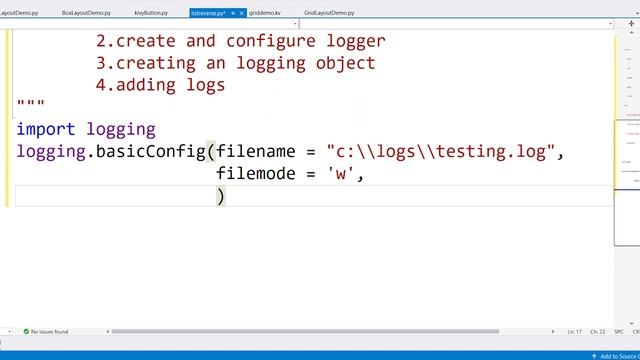
Task: Click the word 'filemode' in code
Action: [x=256, y=173]
